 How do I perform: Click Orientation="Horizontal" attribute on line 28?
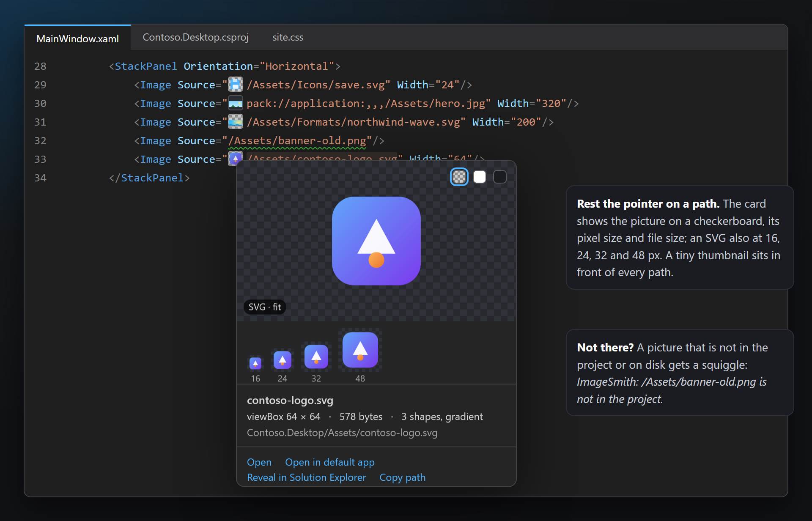[x=259, y=66]
